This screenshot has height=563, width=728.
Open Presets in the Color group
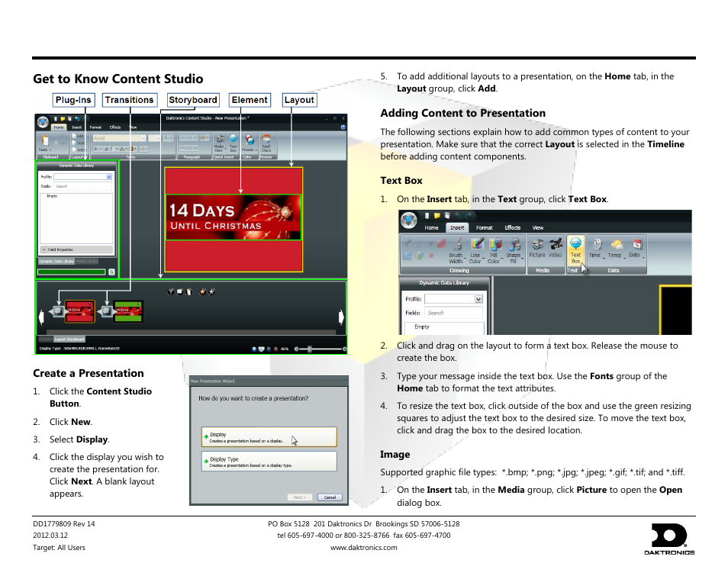(x=250, y=143)
